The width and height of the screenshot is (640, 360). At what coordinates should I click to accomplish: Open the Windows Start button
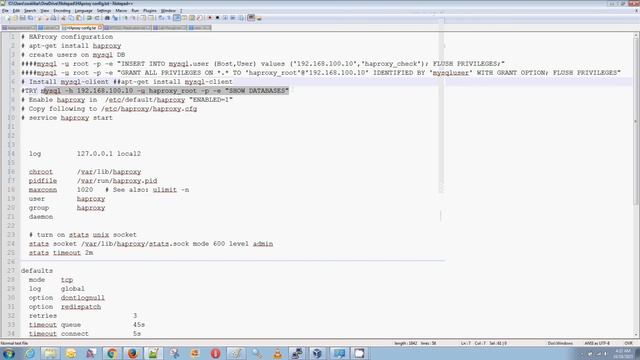coord(8,353)
